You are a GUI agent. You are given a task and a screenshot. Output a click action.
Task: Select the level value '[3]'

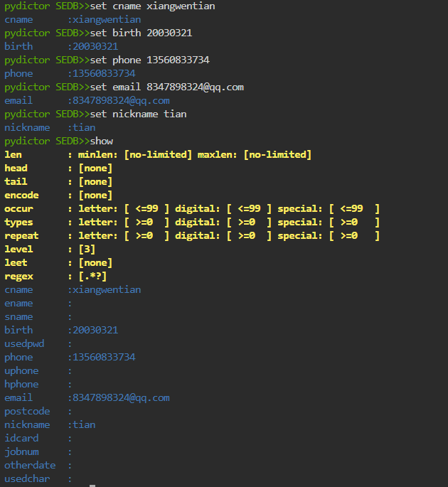pos(87,249)
